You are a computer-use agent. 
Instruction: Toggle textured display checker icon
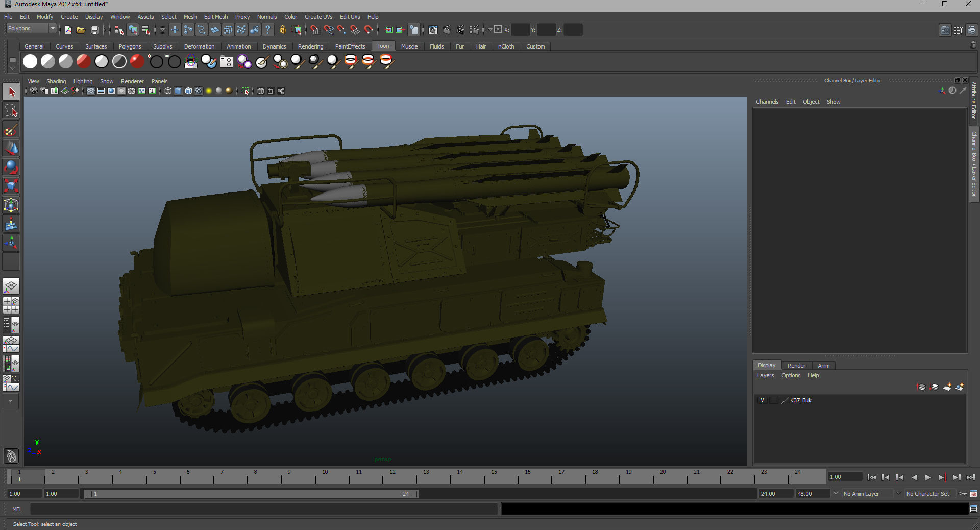(x=199, y=91)
